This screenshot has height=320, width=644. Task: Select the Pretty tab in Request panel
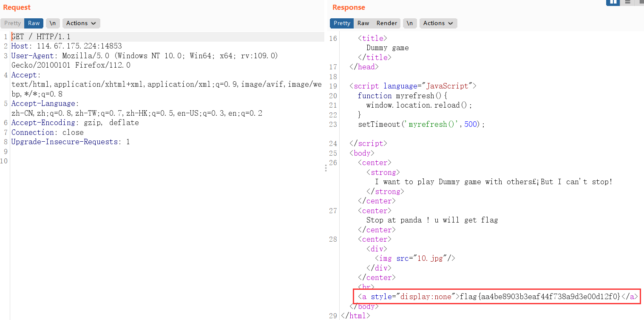tap(12, 23)
